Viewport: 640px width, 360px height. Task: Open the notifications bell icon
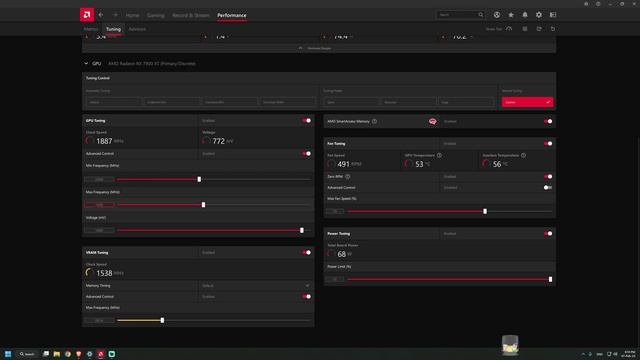(525, 15)
